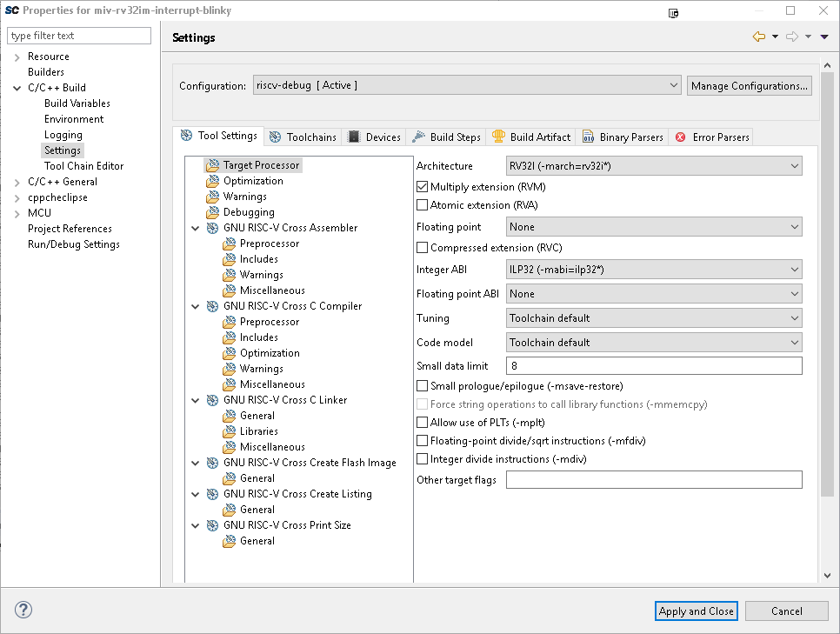Open the Floating point ABI dropdown
This screenshot has width=840, height=634.
pyautogui.click(x=654, y=294)
